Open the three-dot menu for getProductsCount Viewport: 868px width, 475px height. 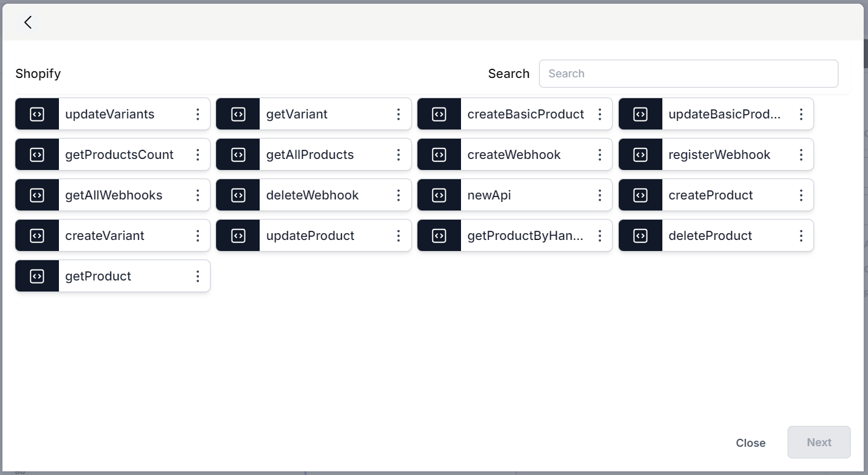198,155
